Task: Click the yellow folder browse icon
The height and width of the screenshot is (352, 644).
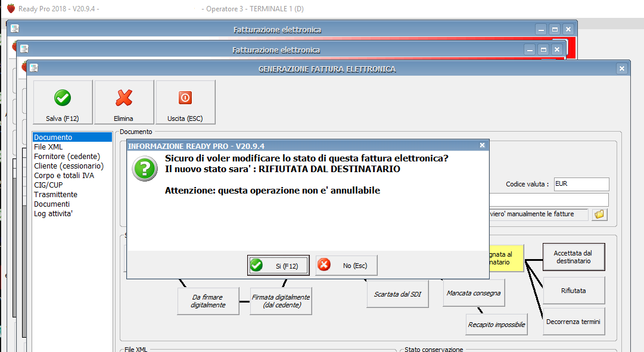Action: point(599,214)
